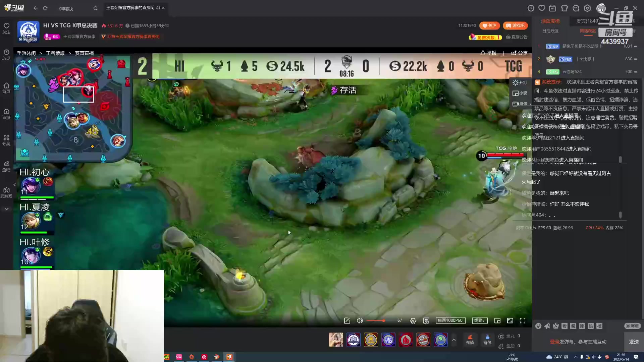This screenshot has width=644, height=362.
Task: Open player settings gear icon
Action: coord(413,321)
